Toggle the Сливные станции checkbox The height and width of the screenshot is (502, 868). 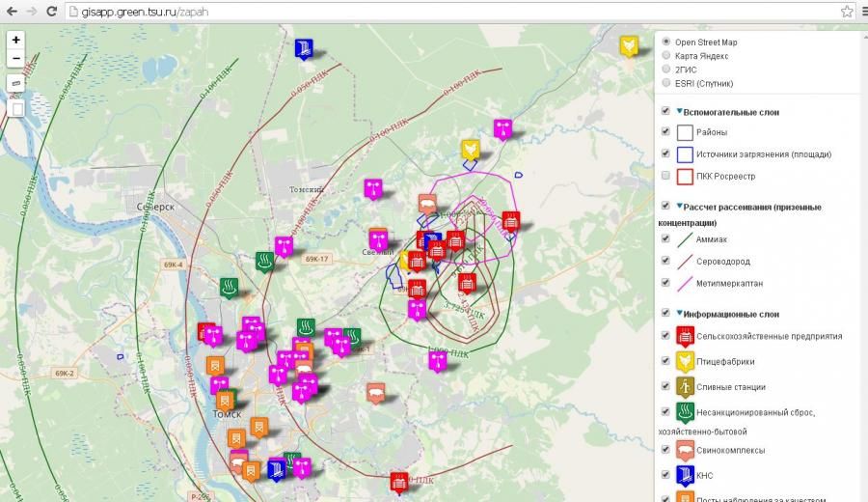(x=665, y=386)
